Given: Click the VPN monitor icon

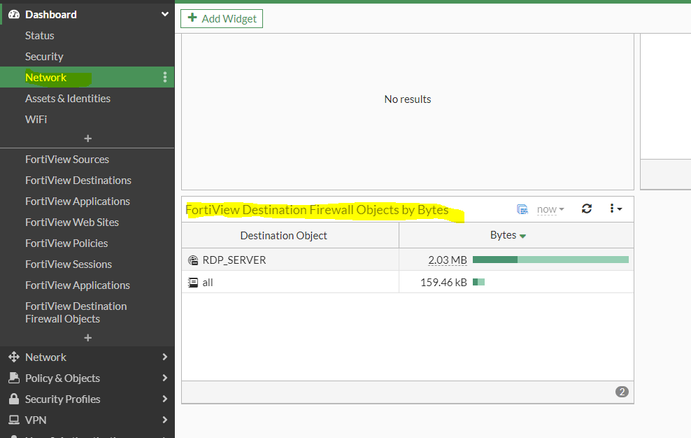Looking at the screenshot, I should tap(14, 419).
